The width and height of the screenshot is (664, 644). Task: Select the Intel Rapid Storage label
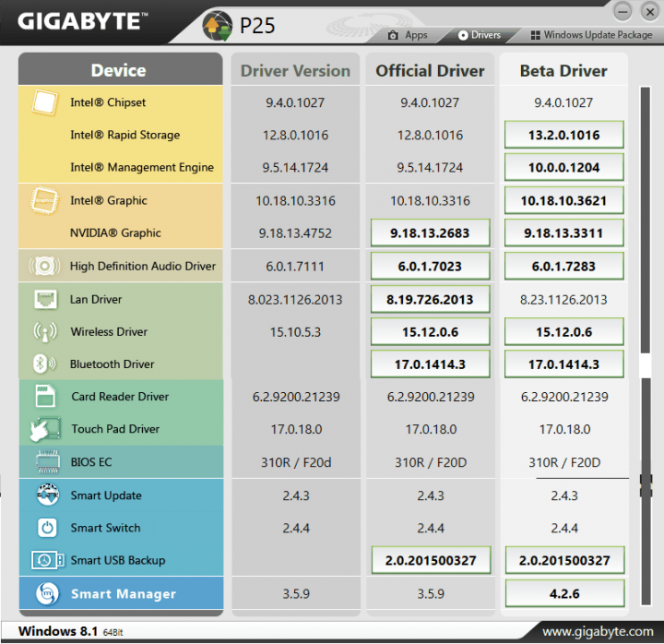pos(125,135)
